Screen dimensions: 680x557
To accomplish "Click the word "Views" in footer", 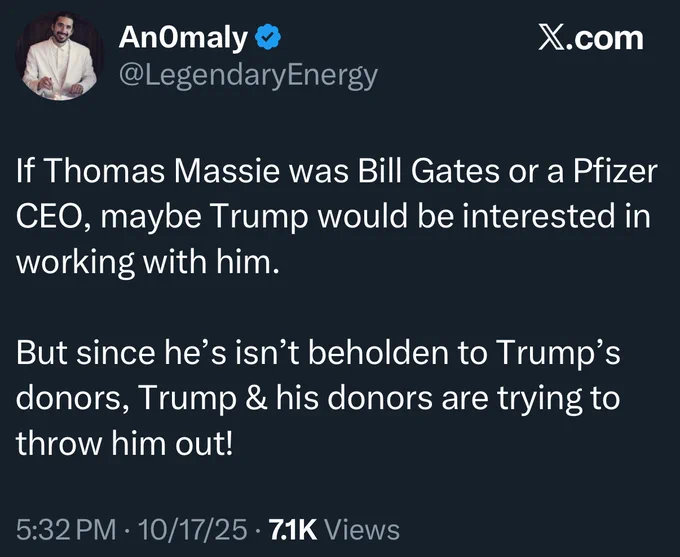I will click(362, 529).
